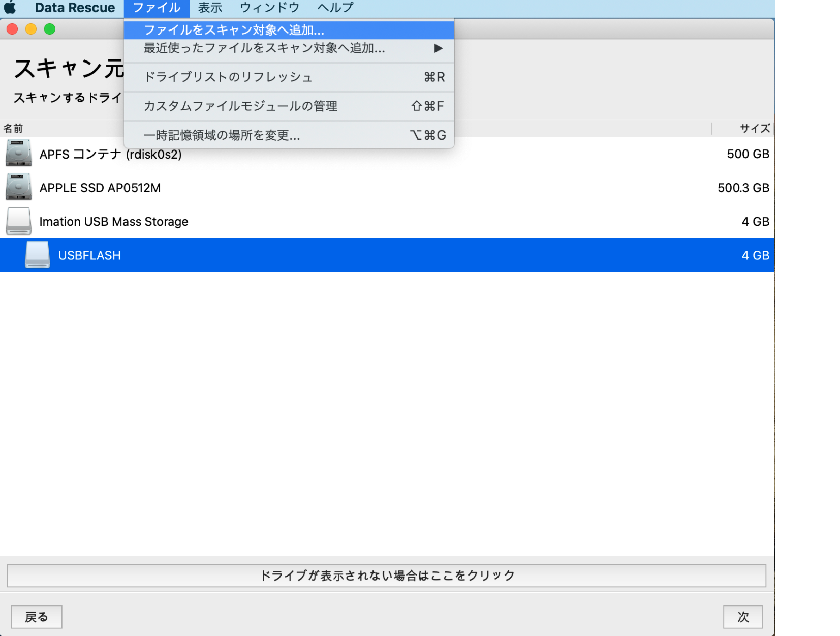
Task: Expand the recently used files submenu arrow
Action: point(438,48)
